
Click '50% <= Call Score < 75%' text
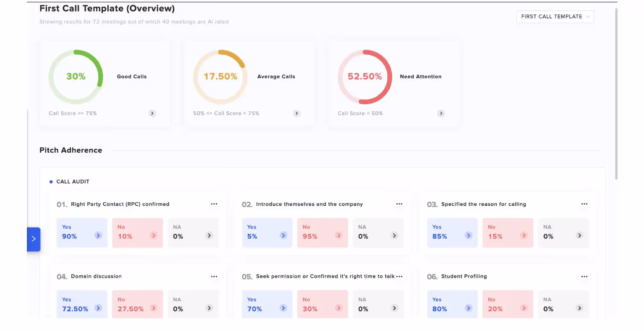tap(226, 113)
